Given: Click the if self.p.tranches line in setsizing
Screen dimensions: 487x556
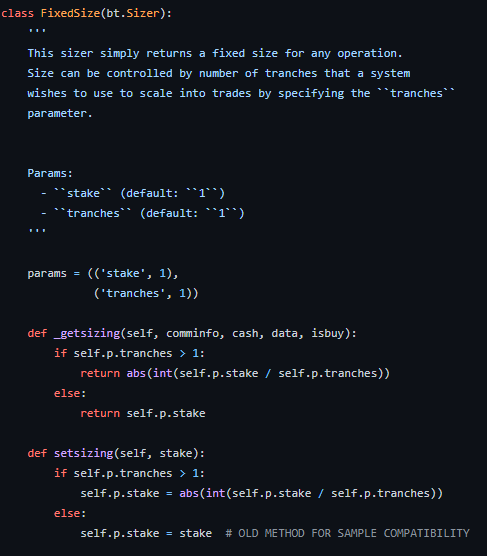Looking at the screenshot, I should pos(129,473).
